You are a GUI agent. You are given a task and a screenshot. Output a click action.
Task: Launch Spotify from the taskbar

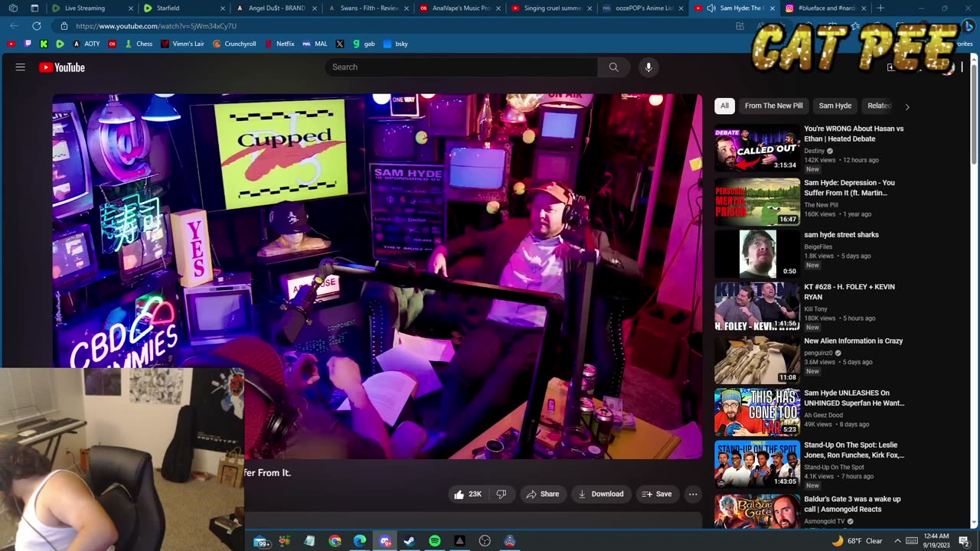[435, 541]
